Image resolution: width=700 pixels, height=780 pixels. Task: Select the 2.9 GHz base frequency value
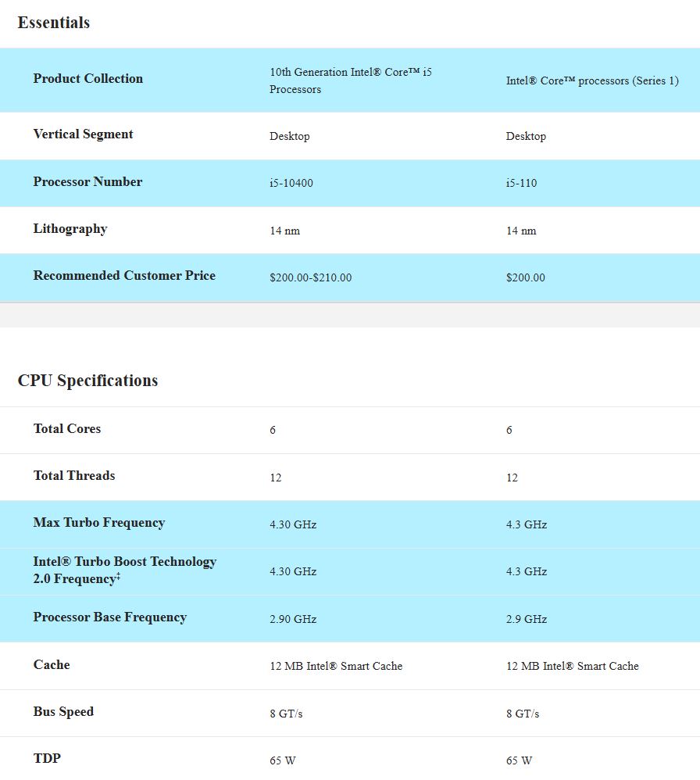coord(527,619)
